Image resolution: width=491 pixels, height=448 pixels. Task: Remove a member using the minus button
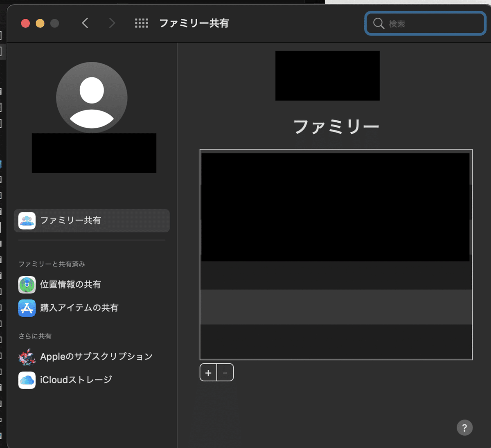coord(225,372)
